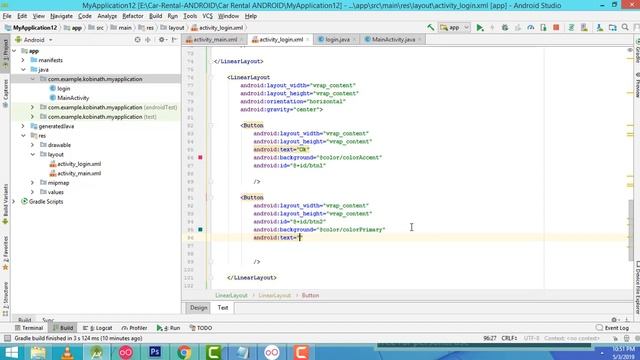This screenshot has width=640, height=360.
Task: Click the pink colorAccent gutter color swatch
Action: [x=200, y=157]
